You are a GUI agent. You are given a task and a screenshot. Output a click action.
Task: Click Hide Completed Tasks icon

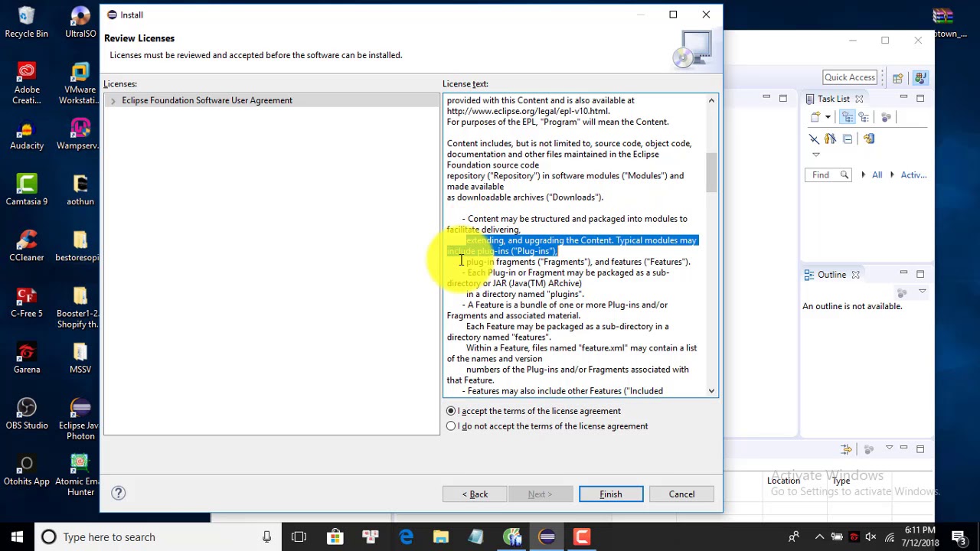pos(830,139)
